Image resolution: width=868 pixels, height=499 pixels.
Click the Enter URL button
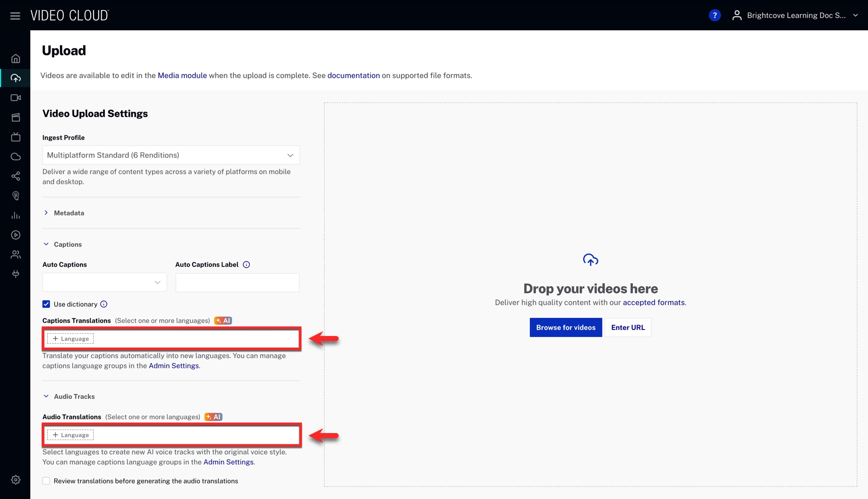(x=627, y=327)
